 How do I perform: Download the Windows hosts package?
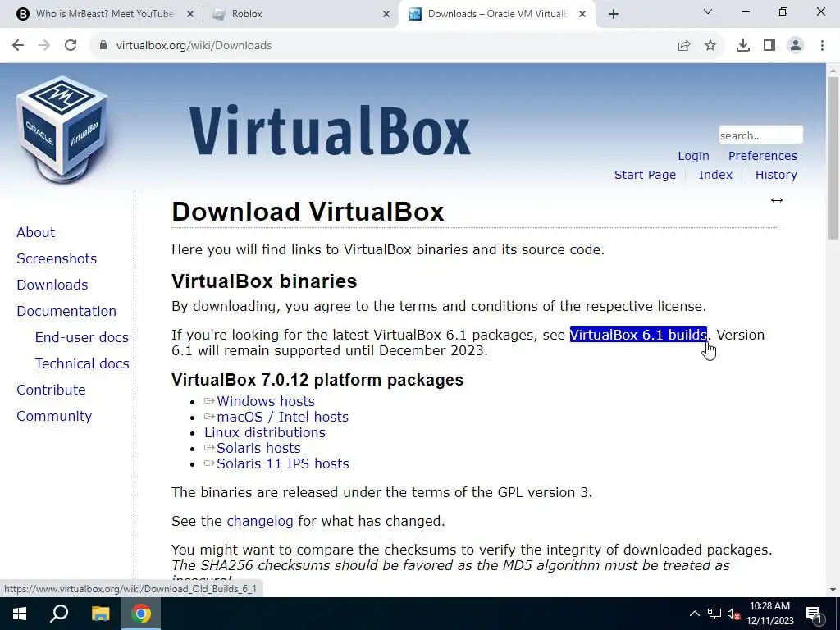[x=265, y=401]
